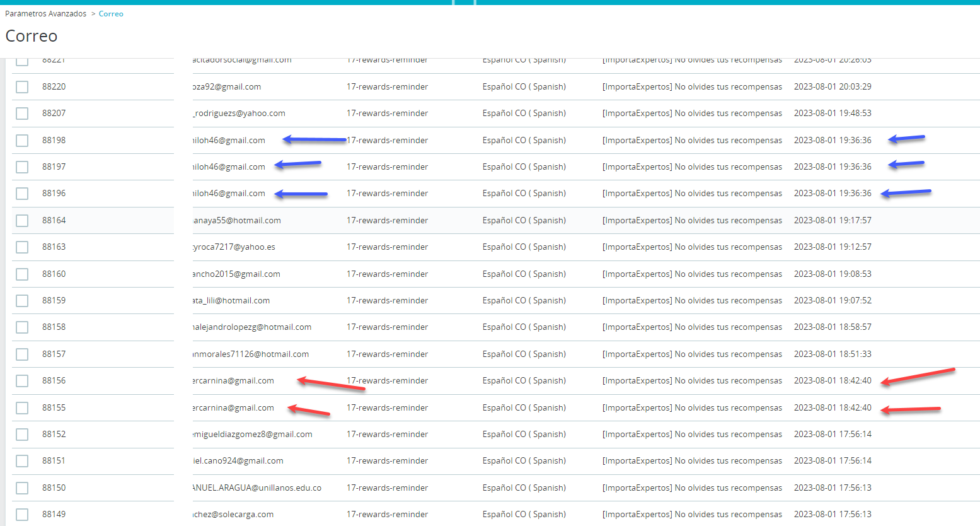Select email ending ata_lili@hotmail.com
The width and height of the screenshot is (980, 526).
tap(231, 300)
